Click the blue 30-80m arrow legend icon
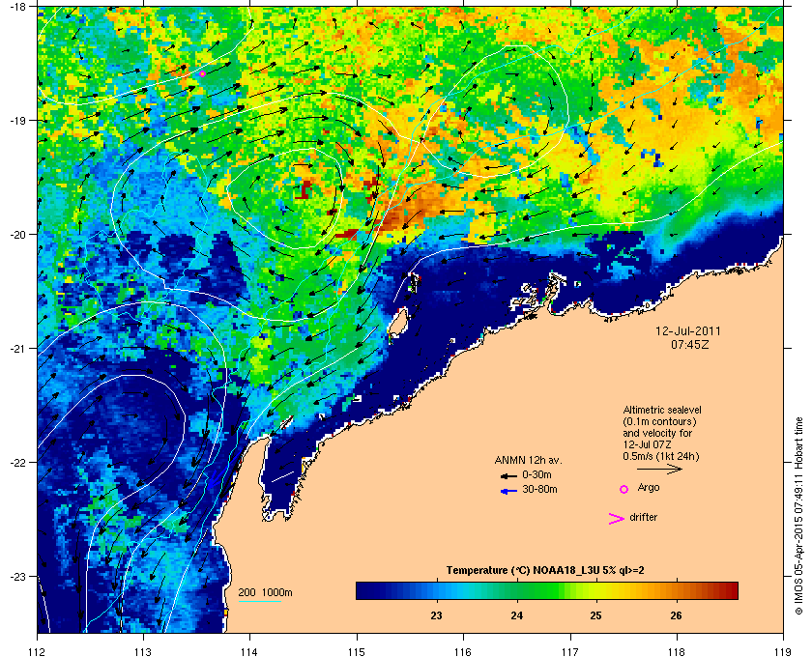This screenshot has width=812, height=657. (x=508, y=491)
